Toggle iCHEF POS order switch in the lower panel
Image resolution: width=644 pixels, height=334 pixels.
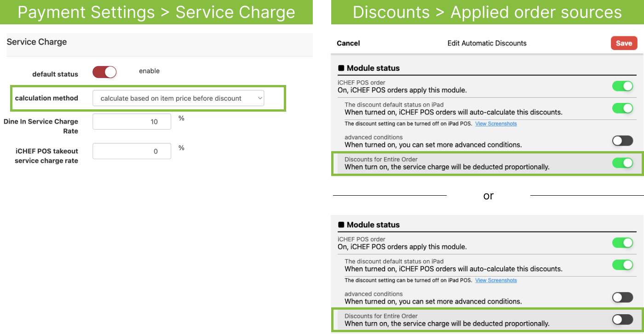coord(622,243)
